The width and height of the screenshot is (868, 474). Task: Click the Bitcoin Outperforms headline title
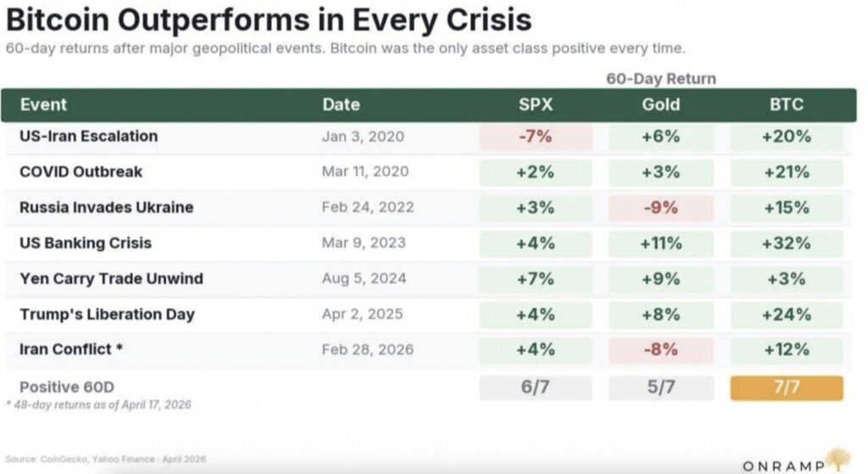[x=270, y=19]
